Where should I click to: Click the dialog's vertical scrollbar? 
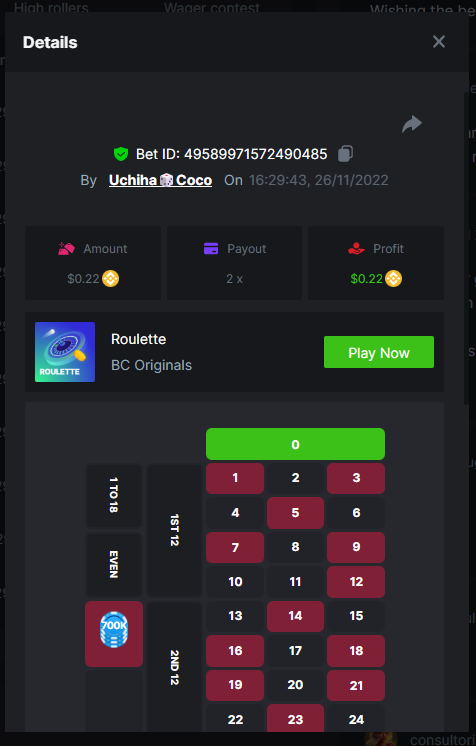click(x=466, y=247)
